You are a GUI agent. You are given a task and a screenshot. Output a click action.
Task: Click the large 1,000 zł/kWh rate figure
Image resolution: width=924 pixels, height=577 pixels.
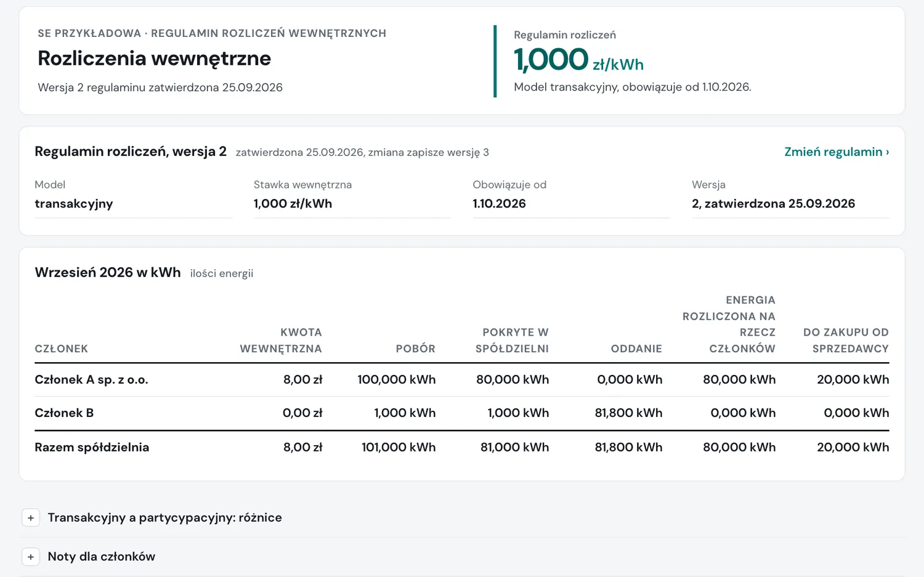pos(578,60)
